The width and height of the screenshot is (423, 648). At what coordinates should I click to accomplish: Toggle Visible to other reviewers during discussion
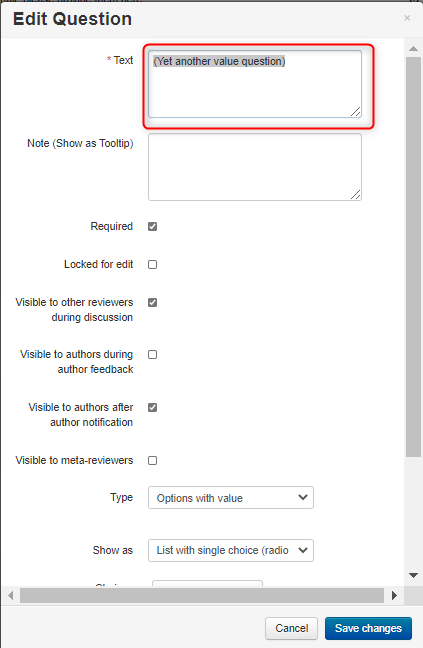tap(152, 303)
